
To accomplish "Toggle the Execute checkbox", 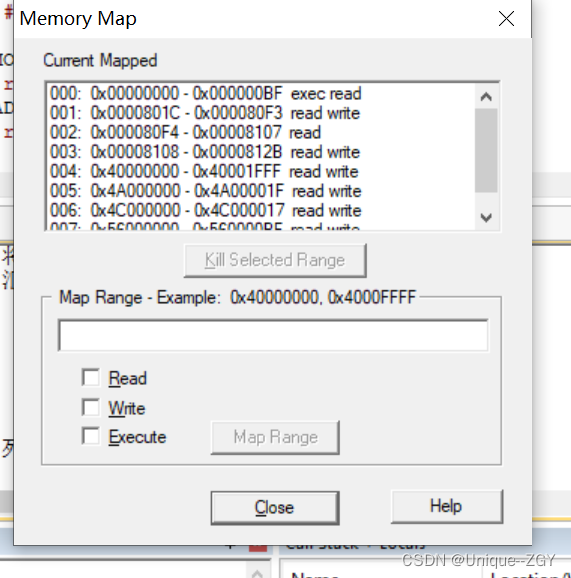I will 91,436.
